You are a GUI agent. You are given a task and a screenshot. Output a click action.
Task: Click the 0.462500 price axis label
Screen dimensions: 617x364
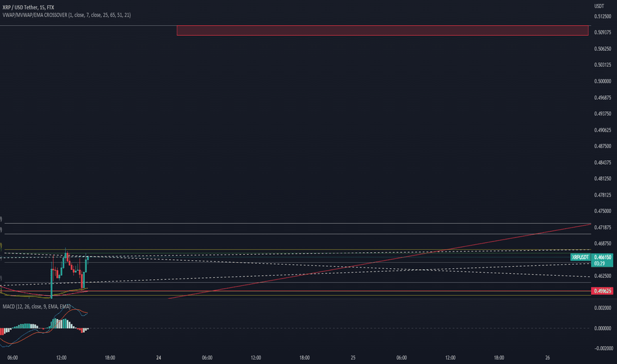(602, 276)
